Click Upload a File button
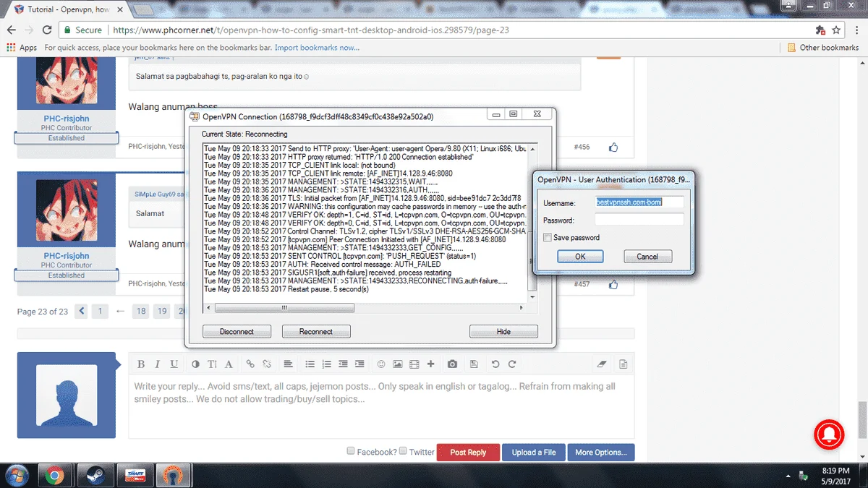The width and height of the screenshot is (868, 488). pyautogui.click(x=534, y=452)
